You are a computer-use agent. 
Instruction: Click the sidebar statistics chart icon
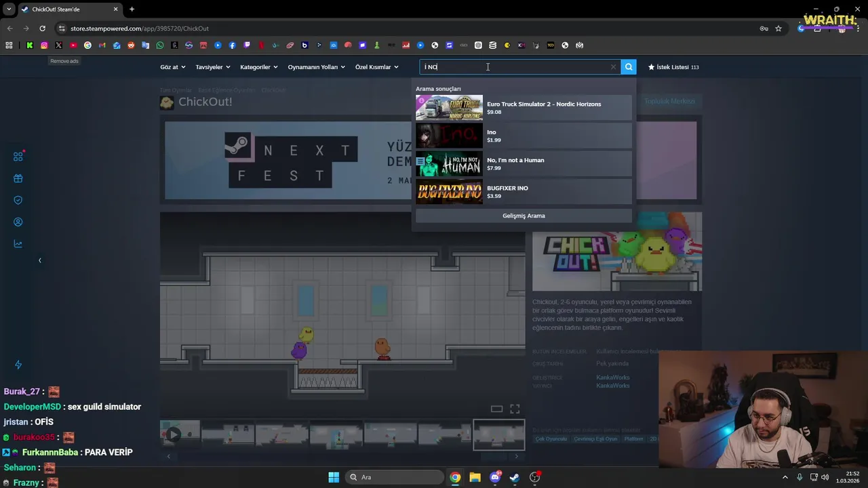[x=18, y=244]
